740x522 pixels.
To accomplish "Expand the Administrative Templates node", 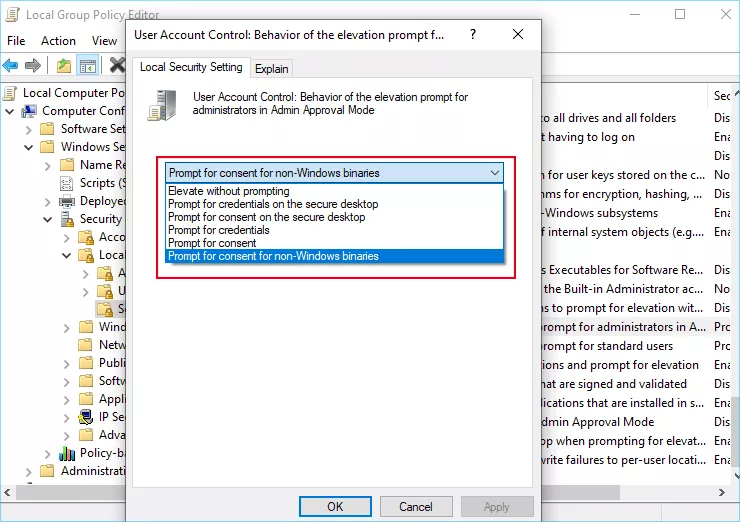I will pos(29,472).
